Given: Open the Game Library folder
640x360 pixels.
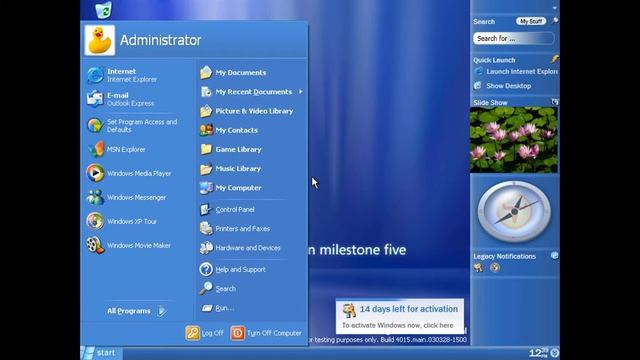Looking at the screenshot, I should click(231, 149).
